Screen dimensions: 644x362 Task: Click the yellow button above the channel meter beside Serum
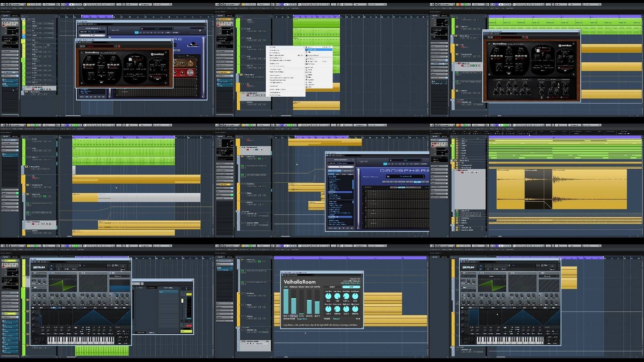click(189, 294)
